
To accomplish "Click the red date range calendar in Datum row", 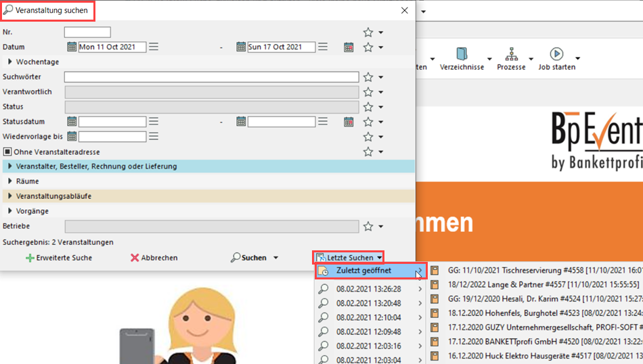I will [x=349, y=47].
